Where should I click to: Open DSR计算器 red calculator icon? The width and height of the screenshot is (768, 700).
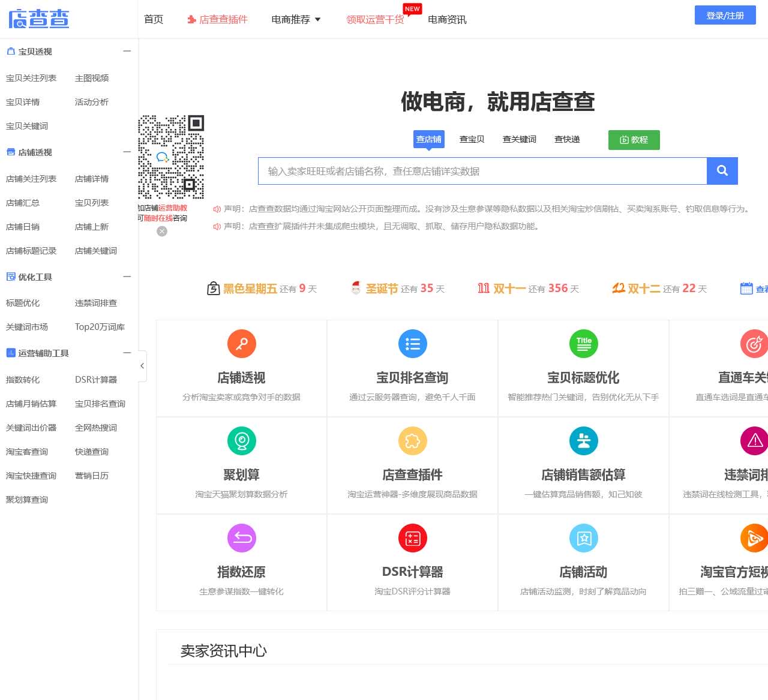(413, 538)
